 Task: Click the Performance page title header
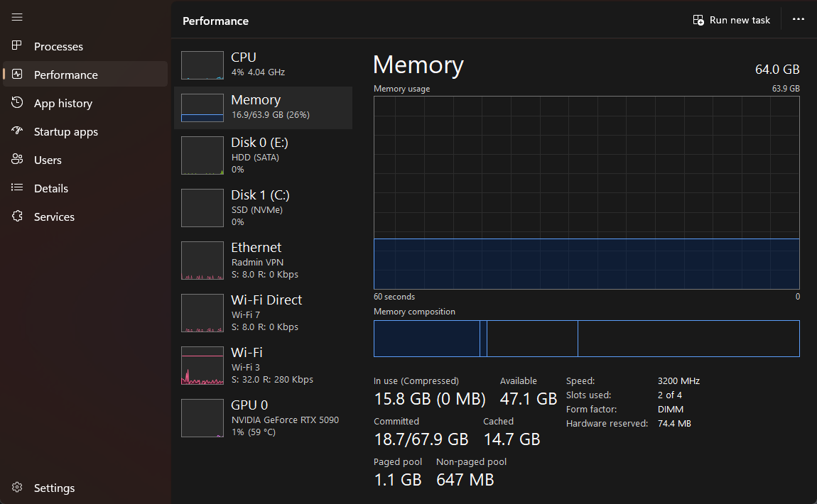coord(216,21)
